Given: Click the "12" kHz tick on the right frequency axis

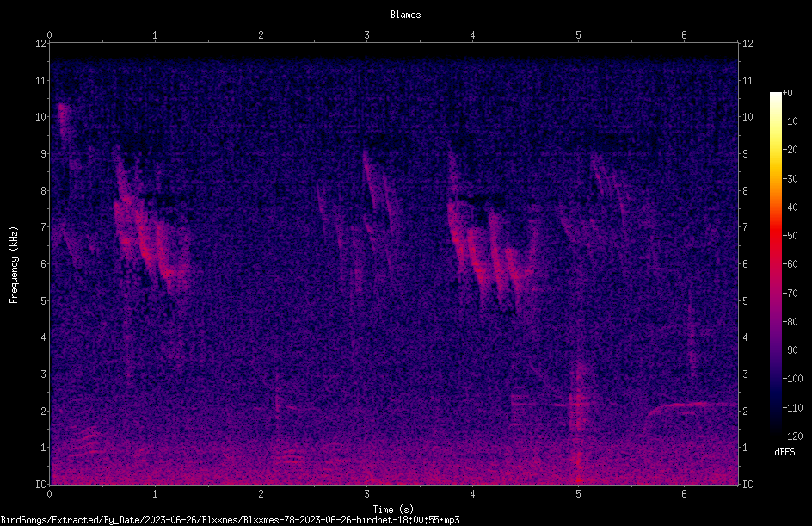Looking at the screenshot, I should (747, 44).
